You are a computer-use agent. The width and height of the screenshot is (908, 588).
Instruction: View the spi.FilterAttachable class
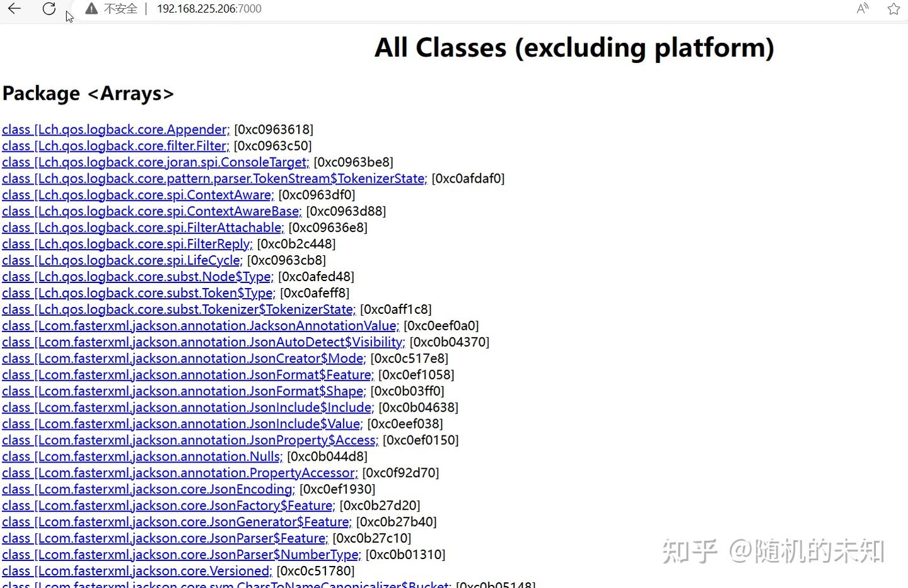[x=143, y=228]
